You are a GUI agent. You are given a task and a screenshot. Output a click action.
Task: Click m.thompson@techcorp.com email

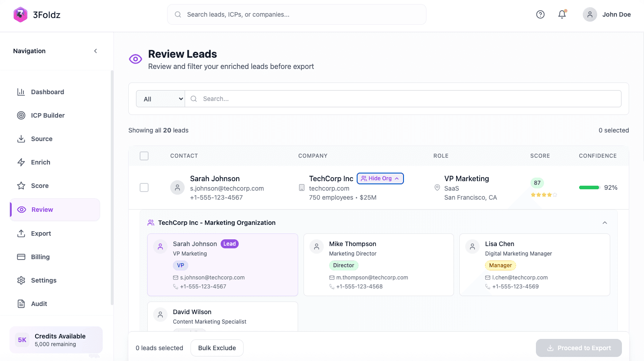[x=372, y=278]
